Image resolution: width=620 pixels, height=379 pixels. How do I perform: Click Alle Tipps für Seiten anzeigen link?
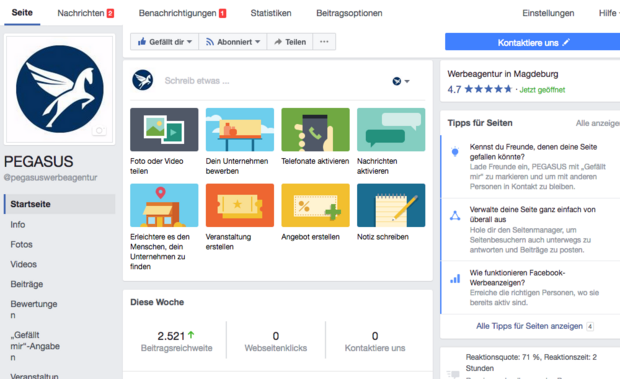529,326
